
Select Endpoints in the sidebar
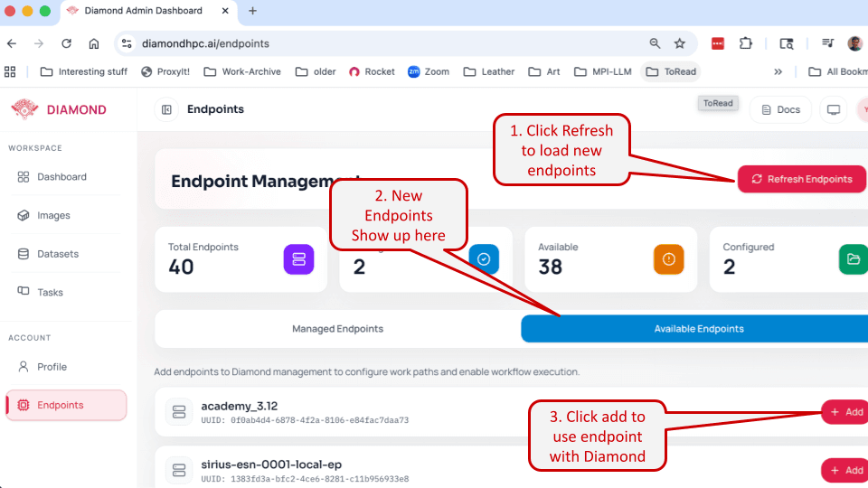[66, 405]
